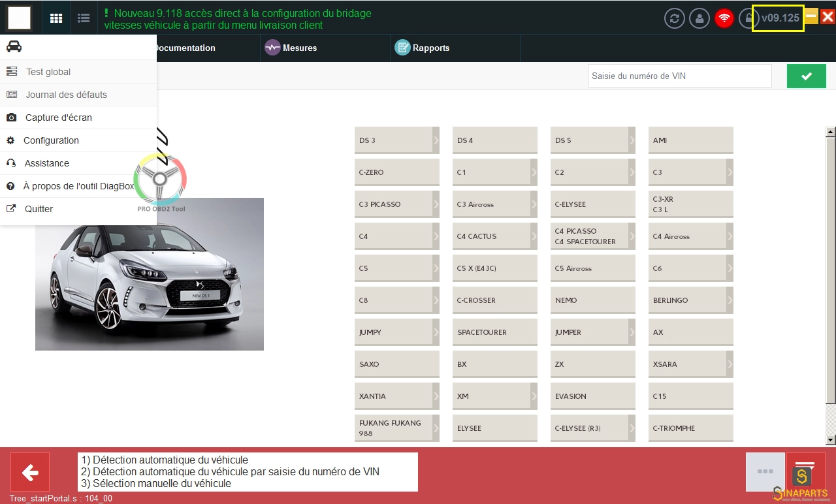Expand the C4 PICASSO chevron
The width and height of the screenshot is (836, 504).
(x=632, y=236)
